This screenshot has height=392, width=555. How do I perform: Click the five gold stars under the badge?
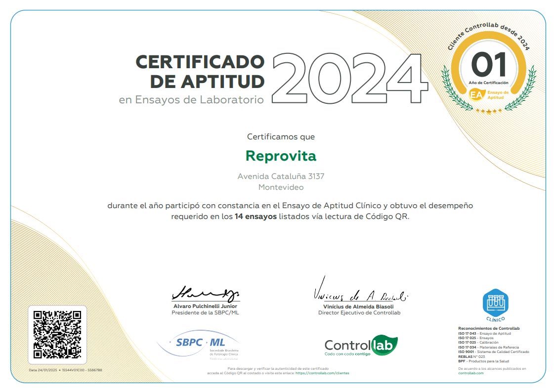(489, 111)
